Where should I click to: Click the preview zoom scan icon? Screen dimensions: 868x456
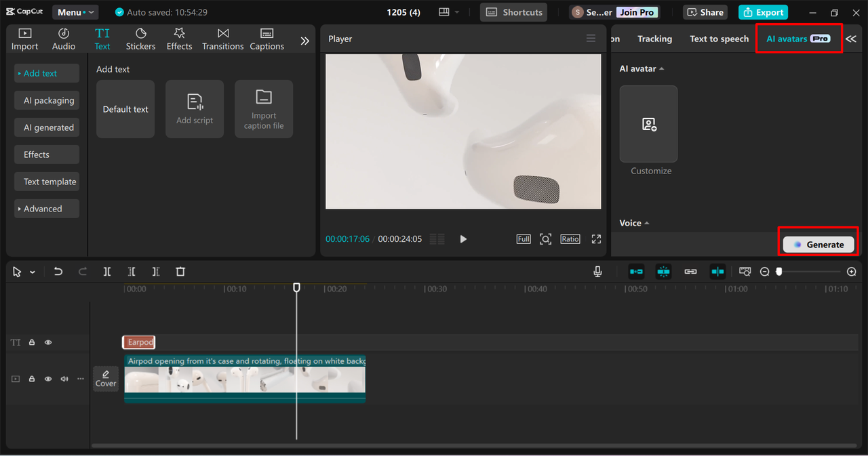click(545, 239)
